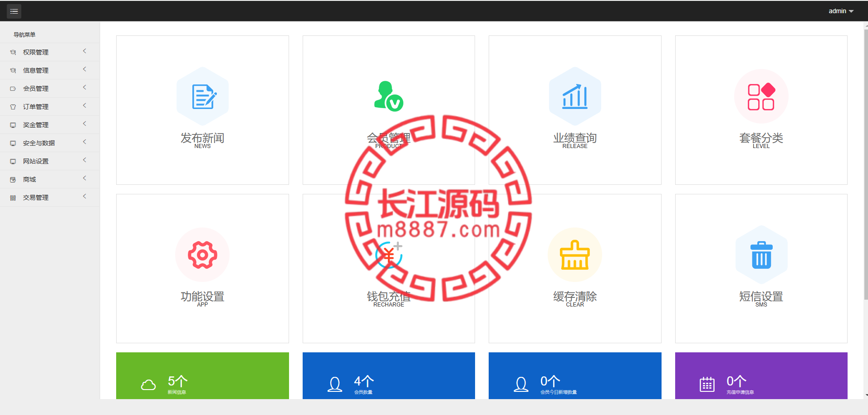Open 订单管理 menu item
The width and height of the screenshot is (868, 415).
pyautogui.click(x=50, y=107)
